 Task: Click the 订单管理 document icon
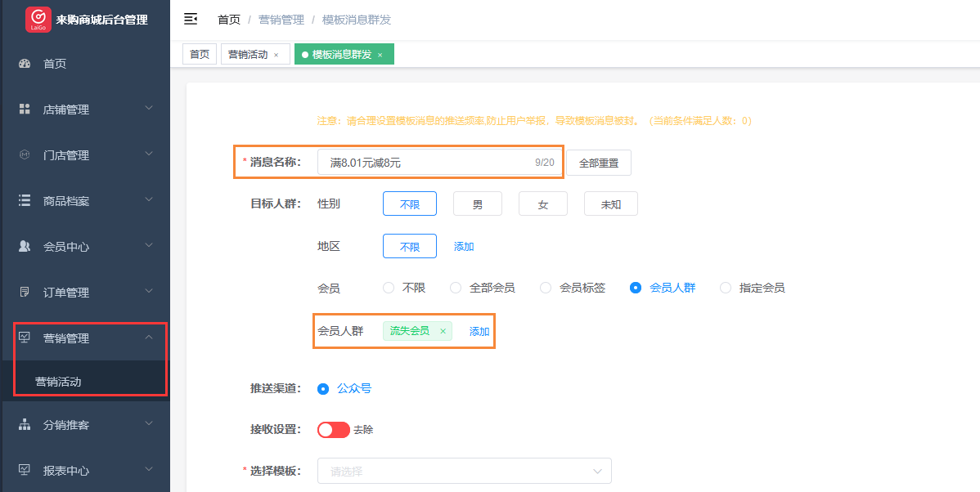(25, 293)
